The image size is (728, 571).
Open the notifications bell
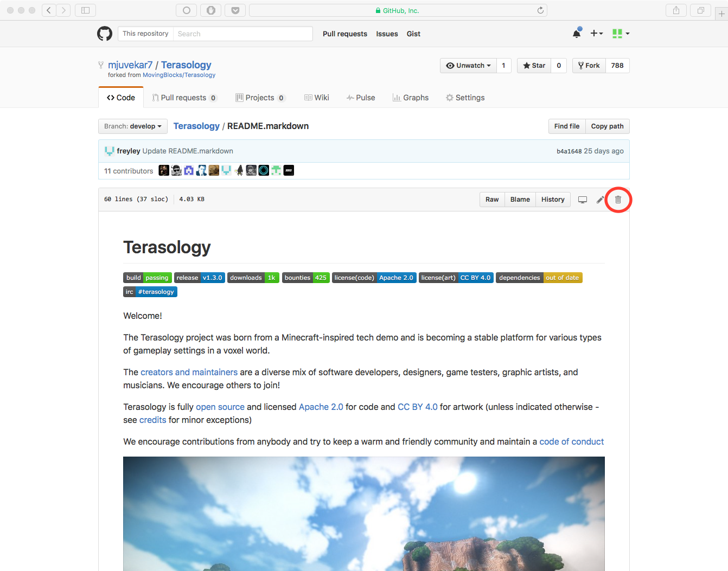click(x=577, y=33)
